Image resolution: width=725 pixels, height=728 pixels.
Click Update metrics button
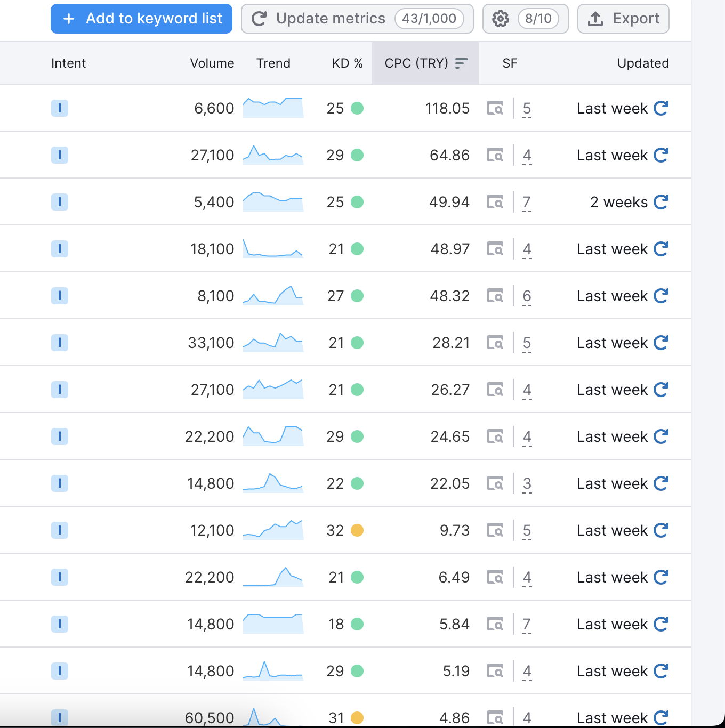point(357,19)
